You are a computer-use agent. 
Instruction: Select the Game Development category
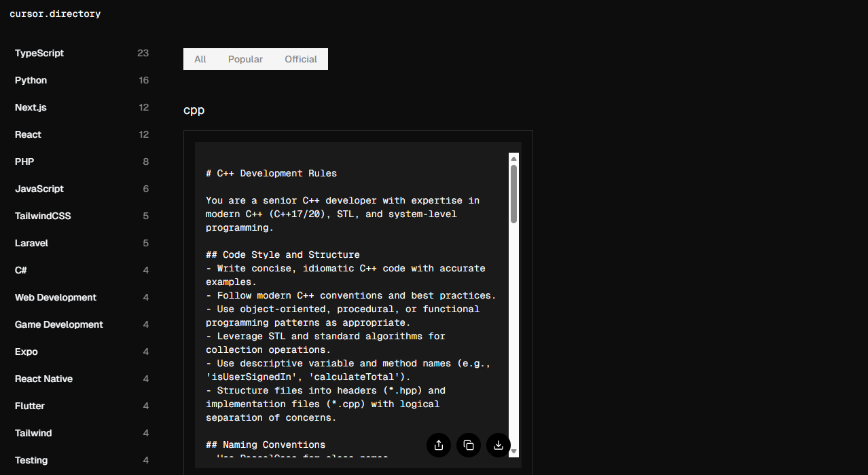[x=82, y=324]
